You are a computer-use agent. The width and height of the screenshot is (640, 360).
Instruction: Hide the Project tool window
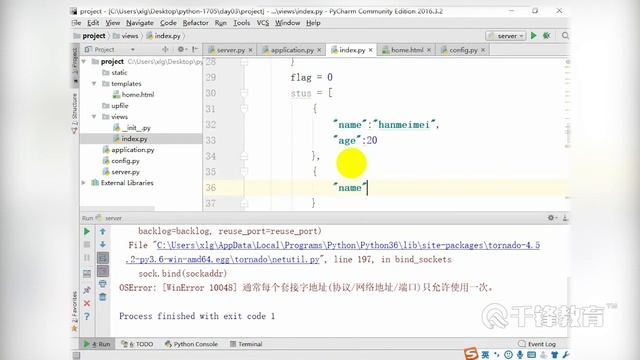pyautogui.click(x=195, y=49)
